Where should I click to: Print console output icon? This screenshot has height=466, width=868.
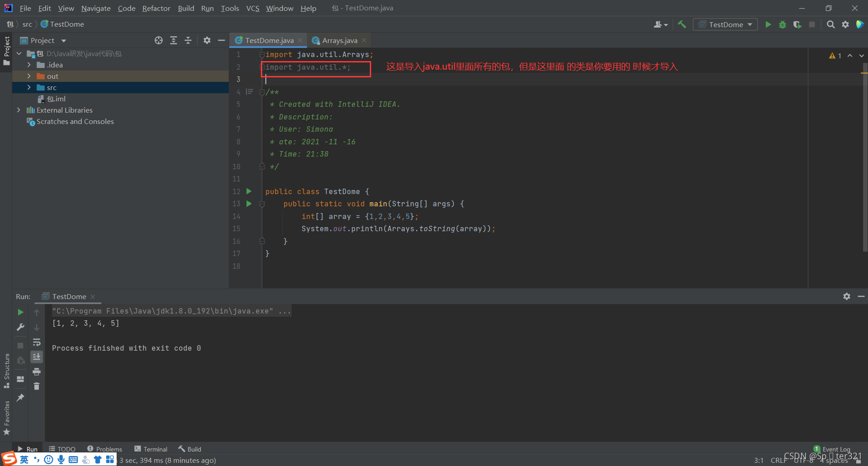[37, 371]
